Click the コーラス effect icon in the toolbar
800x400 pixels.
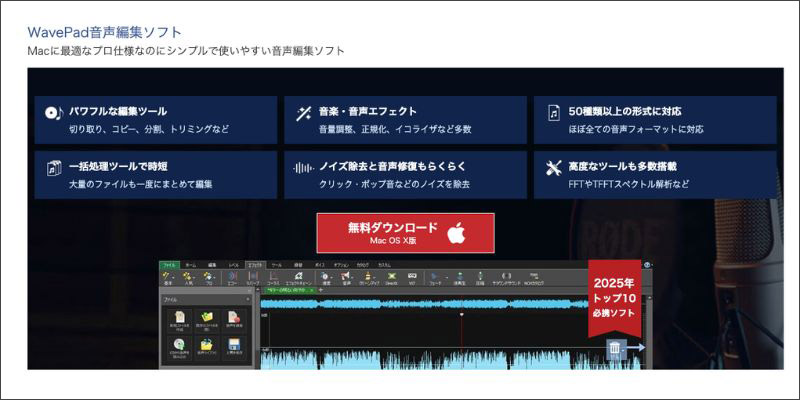273,278
